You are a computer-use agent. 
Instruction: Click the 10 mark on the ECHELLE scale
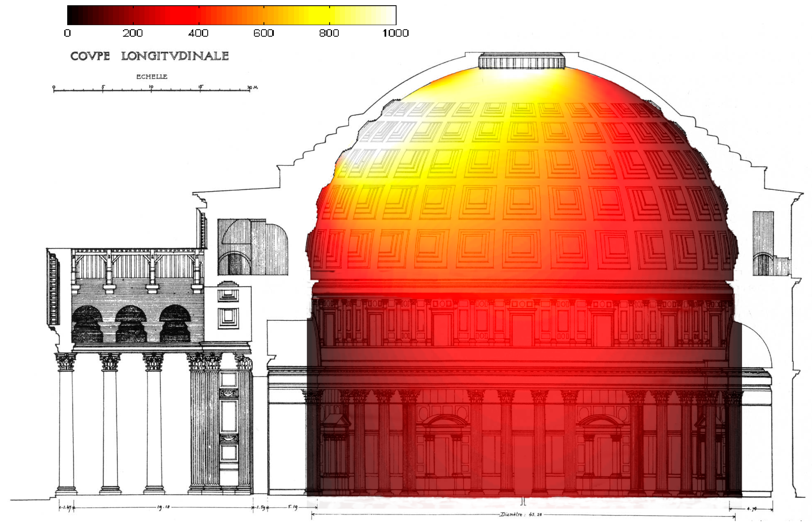coord(151,87)
